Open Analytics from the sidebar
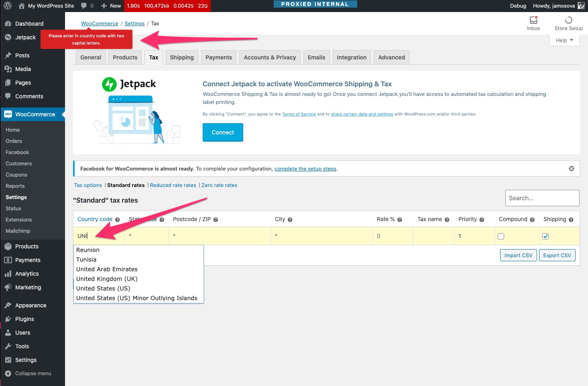 [27, 273]
